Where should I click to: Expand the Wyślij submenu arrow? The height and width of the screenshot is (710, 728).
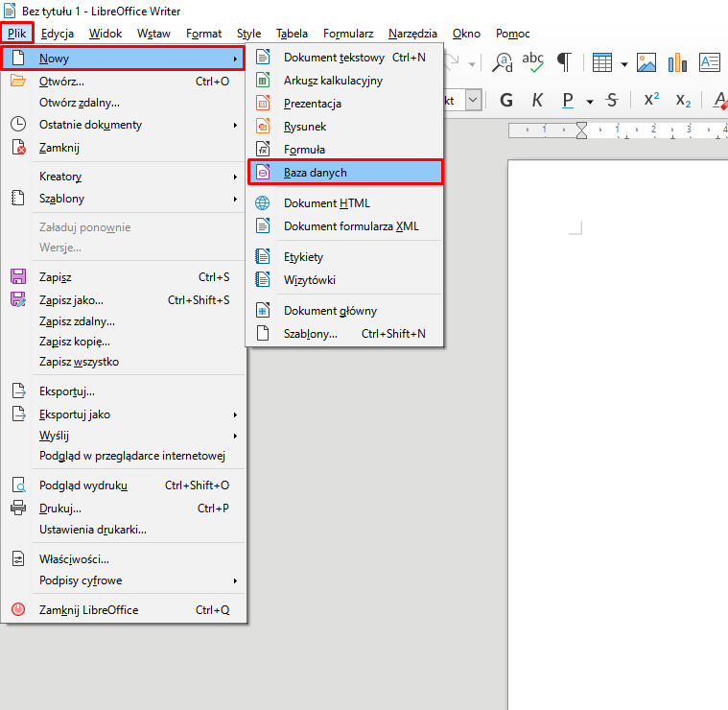tap(235, 436)
